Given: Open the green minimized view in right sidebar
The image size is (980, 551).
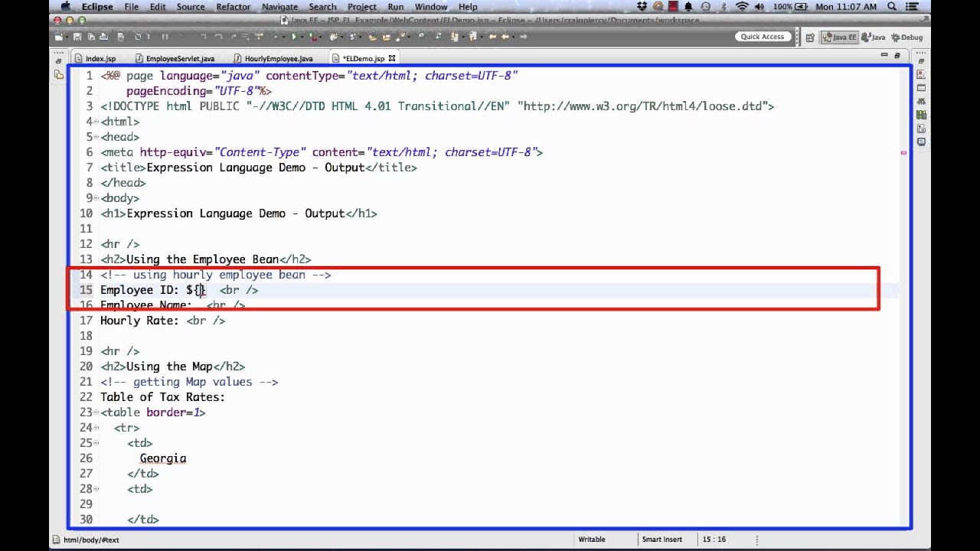Looking at the screenshot, I should pyautogui.click(x=921, y=115).
